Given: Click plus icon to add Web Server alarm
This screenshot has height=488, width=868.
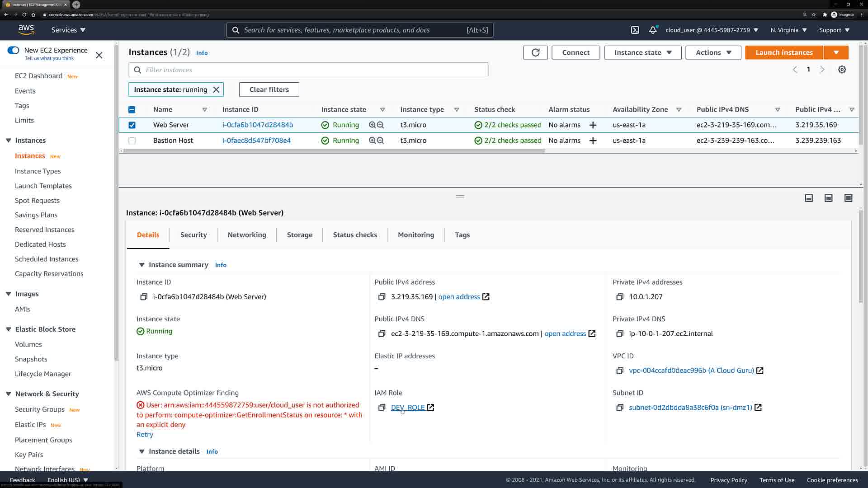Looking at the screenshot, I should point(593,125).
